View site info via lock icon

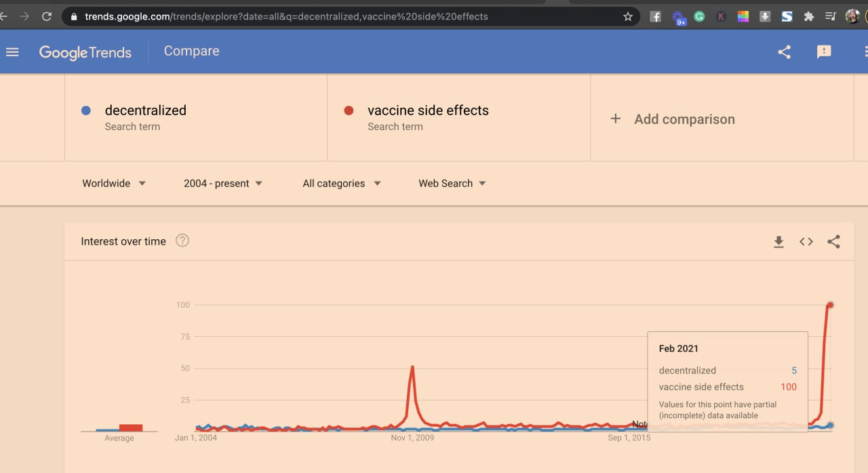(74, 16)
